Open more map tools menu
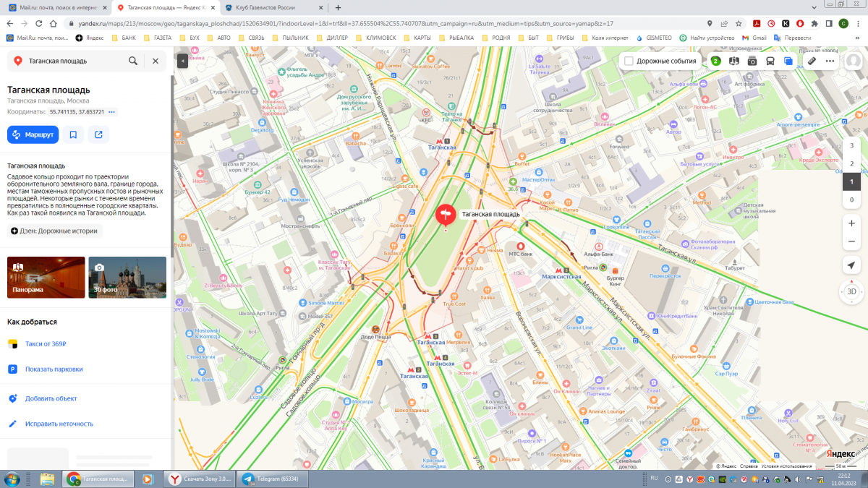 [830, 61]
